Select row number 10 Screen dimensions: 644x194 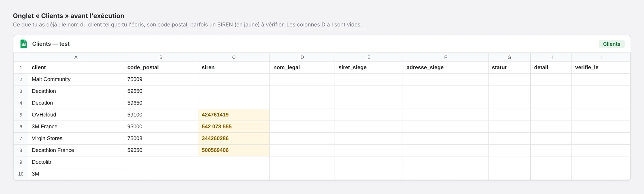click(x=21, y=174)
